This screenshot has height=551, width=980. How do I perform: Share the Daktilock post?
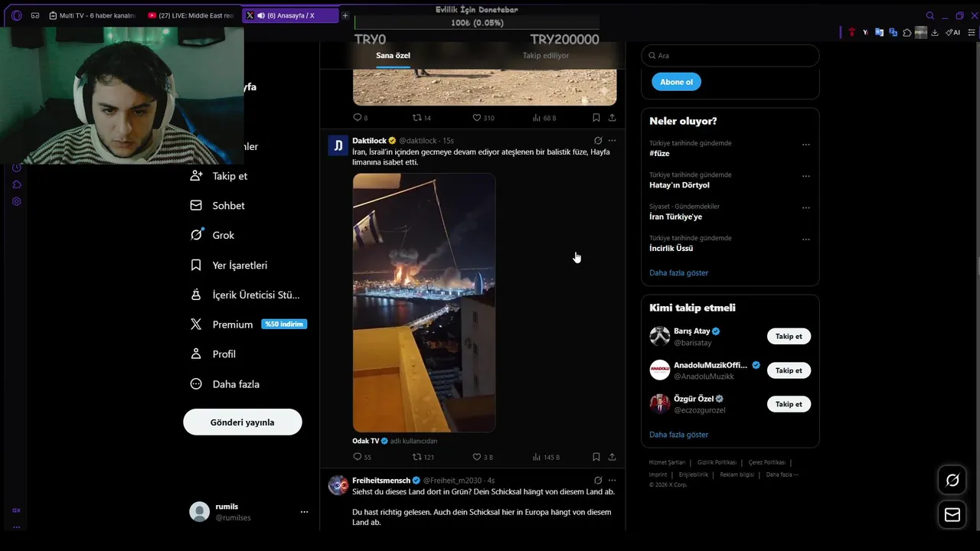[612, 457]
